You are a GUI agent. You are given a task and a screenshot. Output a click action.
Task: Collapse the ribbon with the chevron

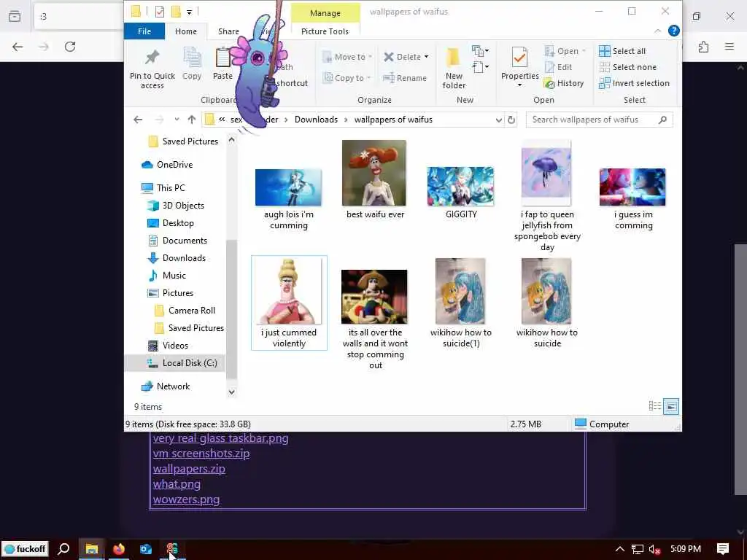(x=658, y=31)
